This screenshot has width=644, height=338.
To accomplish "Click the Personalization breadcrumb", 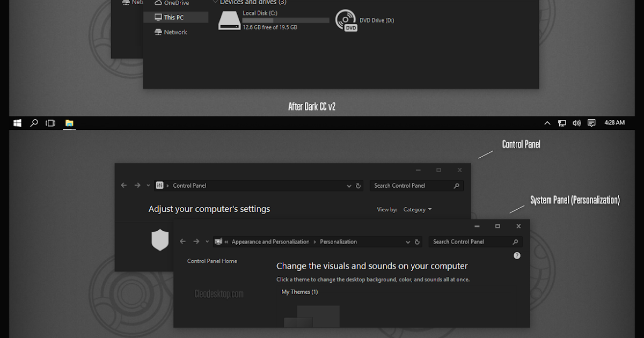I will [338, 242].
